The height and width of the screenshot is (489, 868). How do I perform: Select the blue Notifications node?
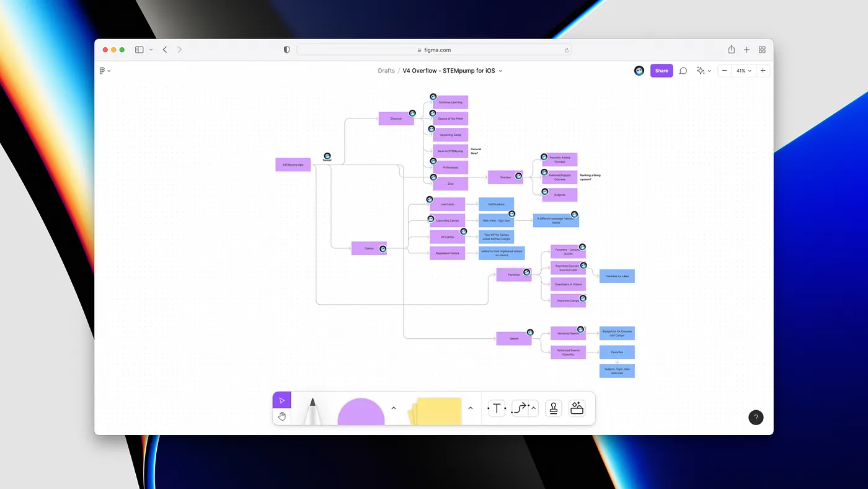(496, 204)
